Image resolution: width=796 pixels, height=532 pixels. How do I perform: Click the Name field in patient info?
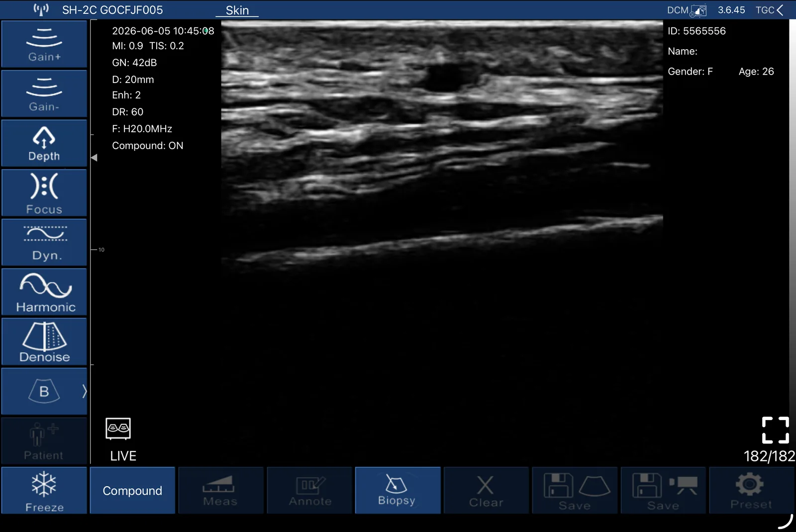pyautogui.click(x=683, y=51)
